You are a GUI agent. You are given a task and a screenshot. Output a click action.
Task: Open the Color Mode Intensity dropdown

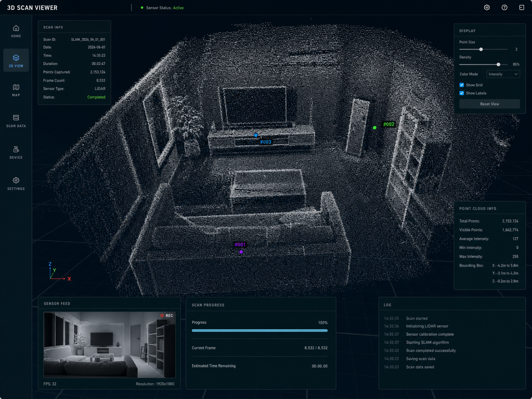[503, 74]
